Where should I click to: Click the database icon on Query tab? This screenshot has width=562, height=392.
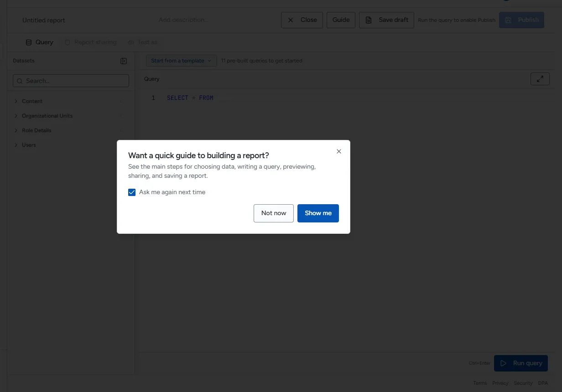29,42
